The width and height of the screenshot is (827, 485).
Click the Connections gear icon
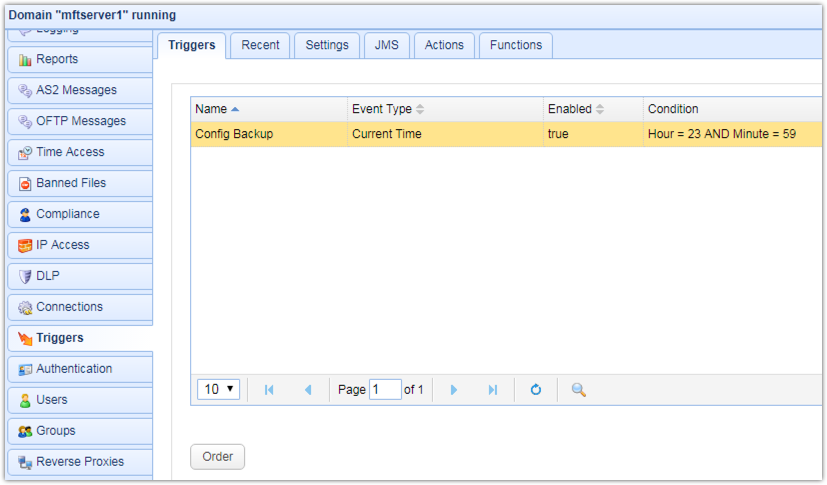[25, 307]
